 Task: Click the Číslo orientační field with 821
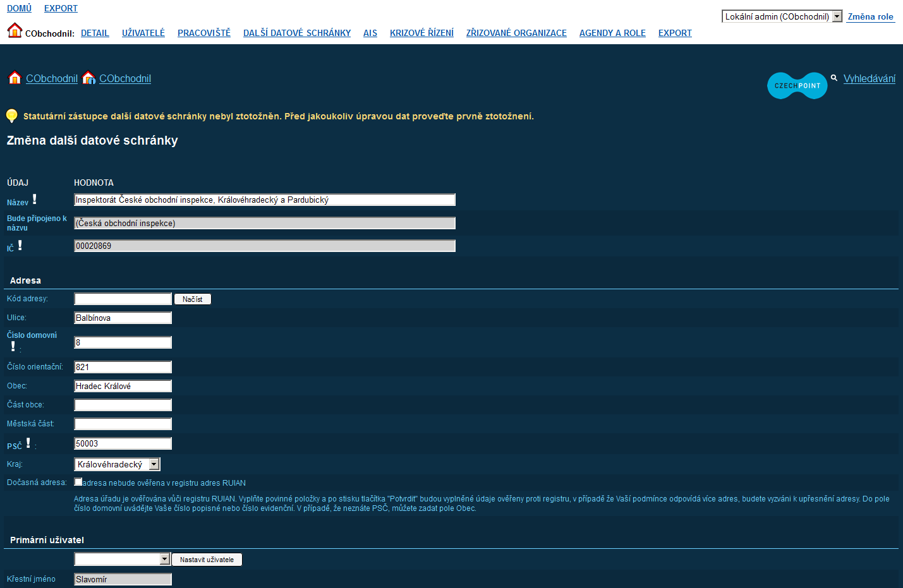[123, 367]
